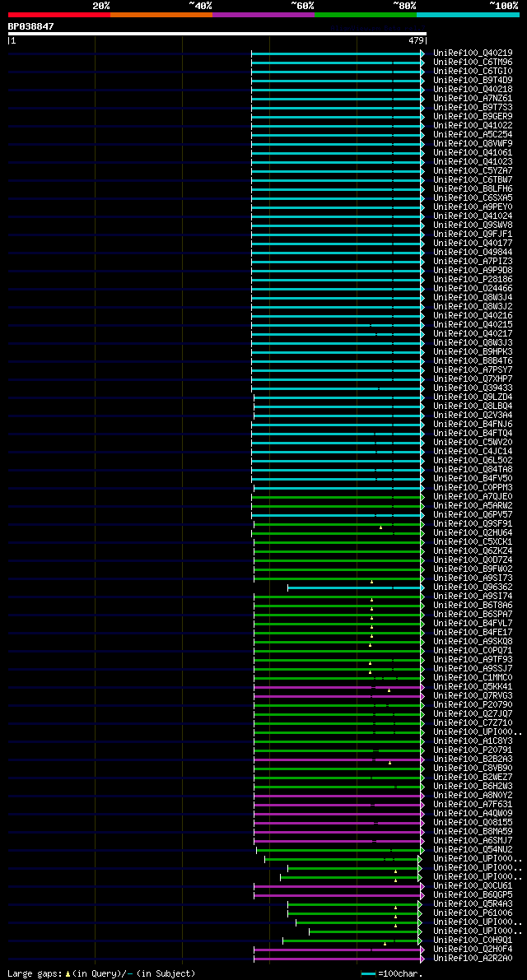Select the UniRef100_A9PEY0 label
Image resolution: width=527 pixels, height=980 pixels.
coord(473,207)
